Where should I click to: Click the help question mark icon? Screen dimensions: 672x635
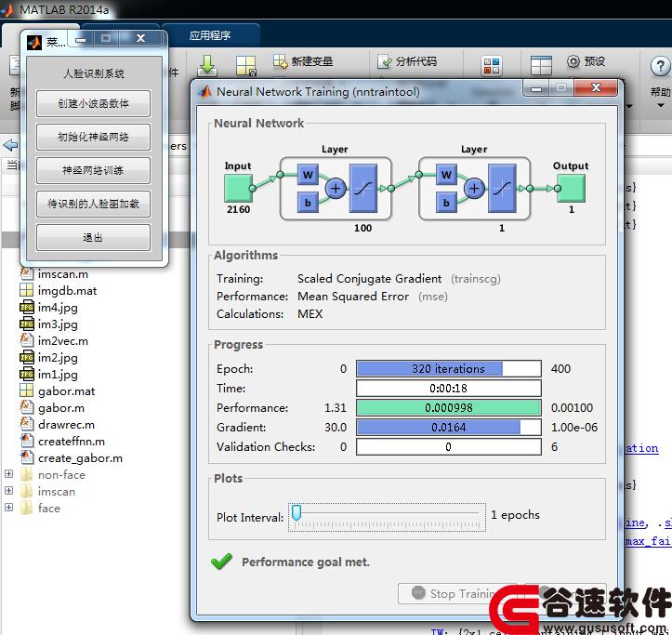pyautogui.click(x=661, y=66)
